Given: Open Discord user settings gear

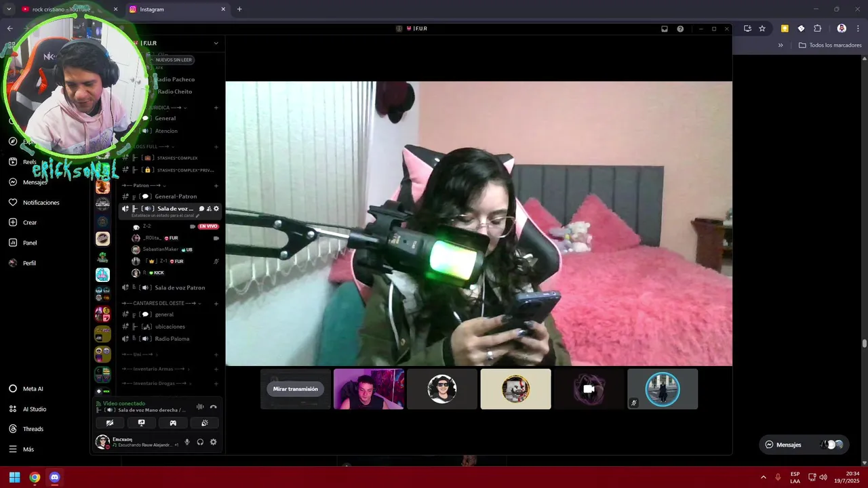Looking at the screenshot, I should coord(213,442).
